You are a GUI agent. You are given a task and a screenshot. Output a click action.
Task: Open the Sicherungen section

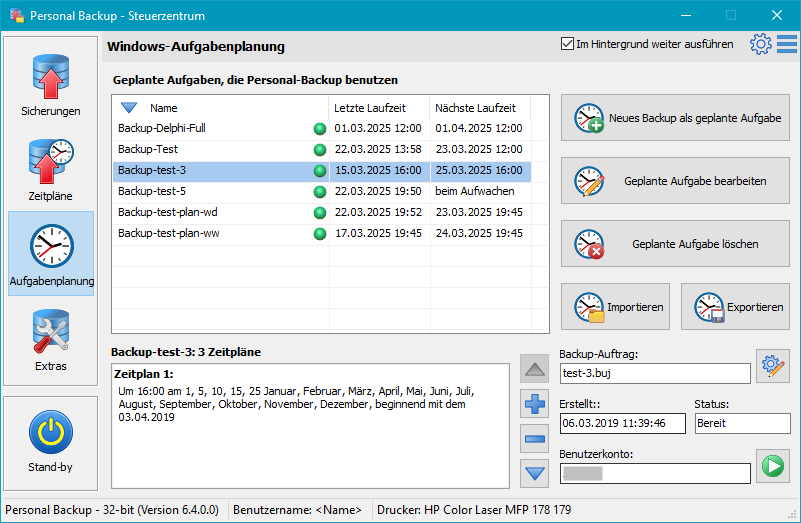coord(51,85)
